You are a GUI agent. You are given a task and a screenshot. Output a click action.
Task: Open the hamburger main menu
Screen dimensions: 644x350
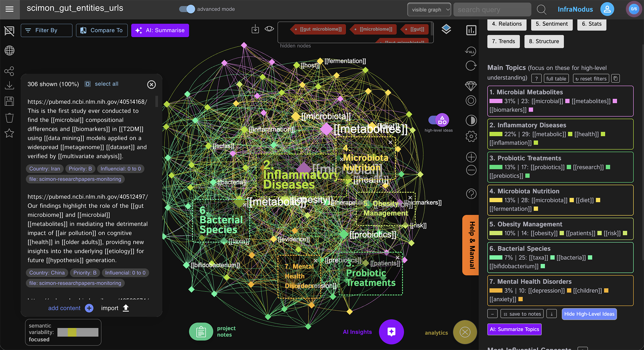pyautogui.click(x=10, y=9)
